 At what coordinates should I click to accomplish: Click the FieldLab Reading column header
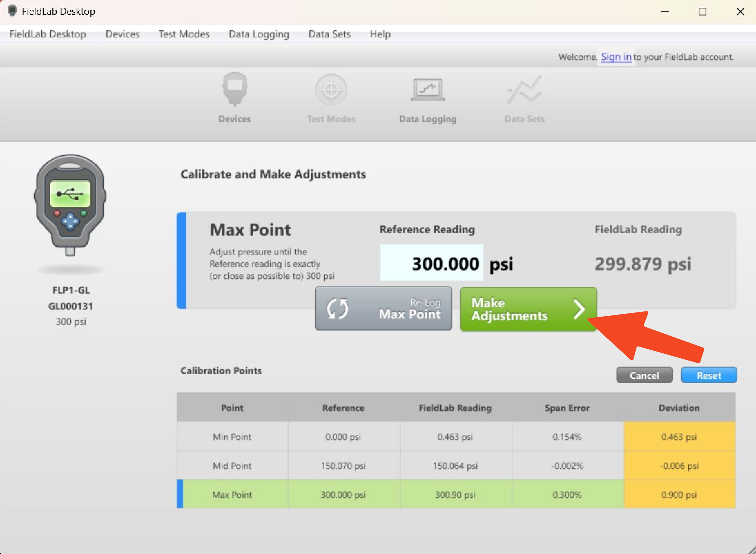coord(456,407)
